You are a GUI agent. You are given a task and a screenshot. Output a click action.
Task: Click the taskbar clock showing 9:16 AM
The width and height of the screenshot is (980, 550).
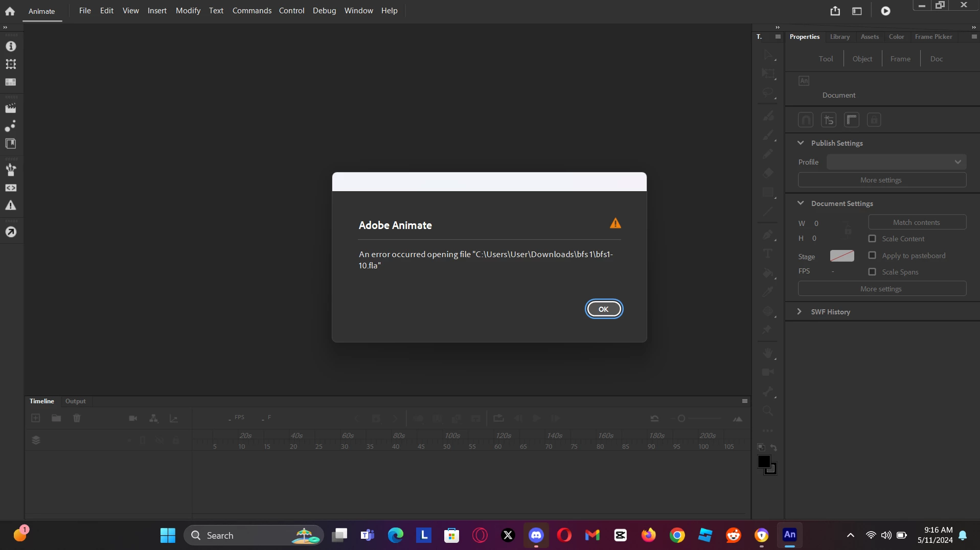(935, 535)
